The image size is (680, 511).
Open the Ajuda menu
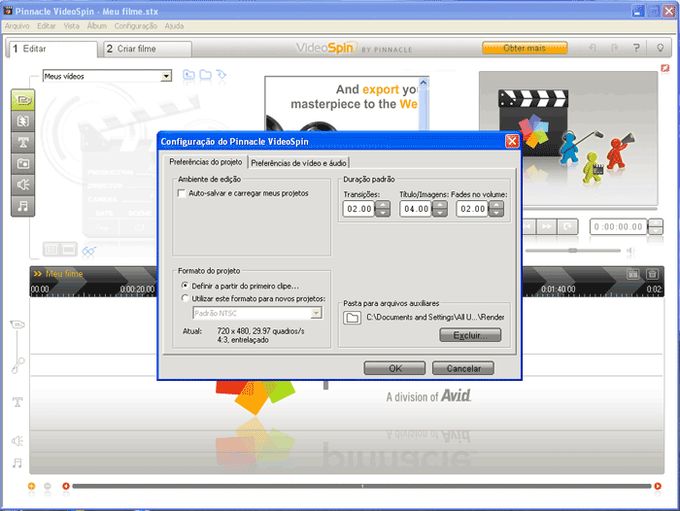(x=174, y=26)
